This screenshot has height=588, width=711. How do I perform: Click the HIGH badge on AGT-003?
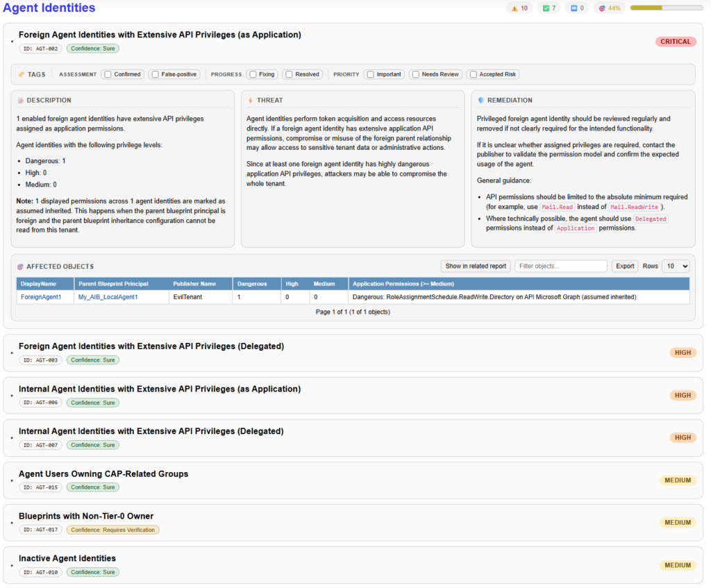pyautogui.click(x=683, y=353)
